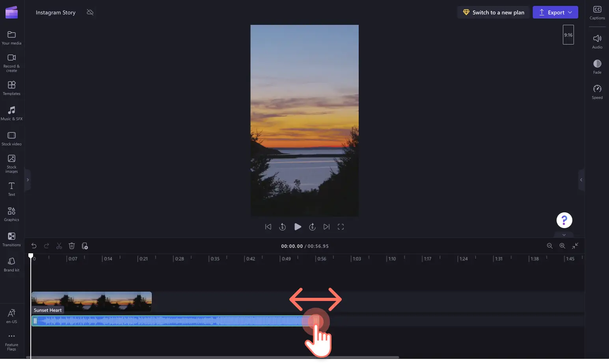This screenshot has height=364, width=609.
Task: Open en-US language settings
Action: pyautogui.click(x=11, y=316)
